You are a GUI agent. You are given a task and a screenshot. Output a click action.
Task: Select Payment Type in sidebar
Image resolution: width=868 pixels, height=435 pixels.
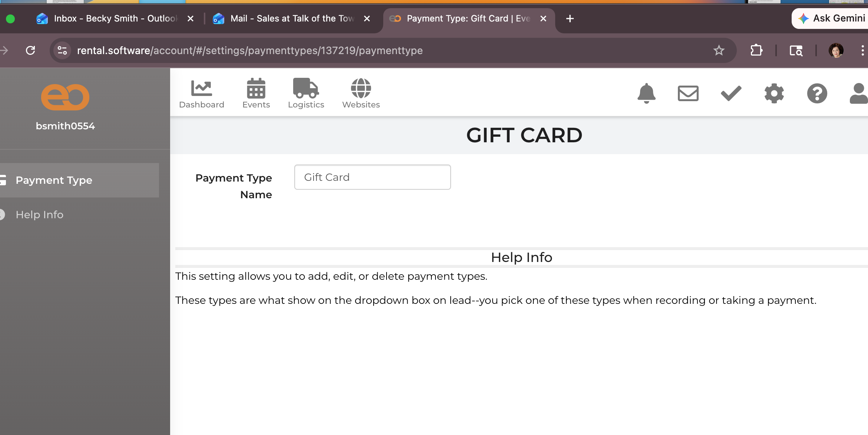point(54,180)
